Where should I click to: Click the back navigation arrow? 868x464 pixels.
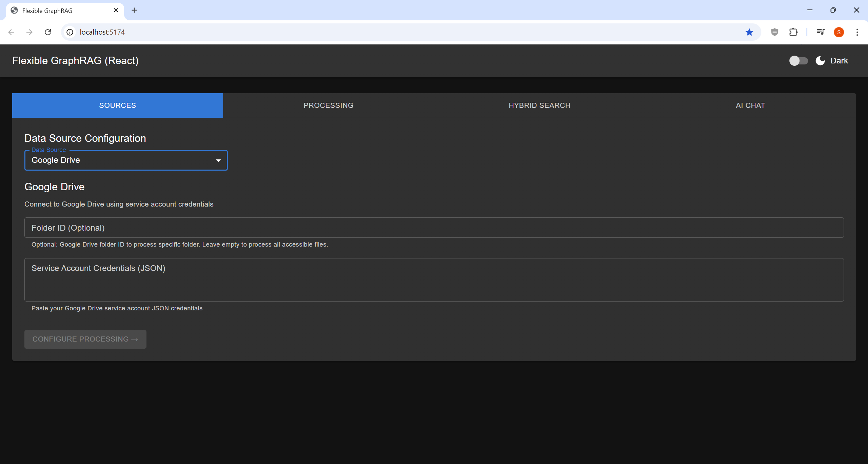(11, 32)
